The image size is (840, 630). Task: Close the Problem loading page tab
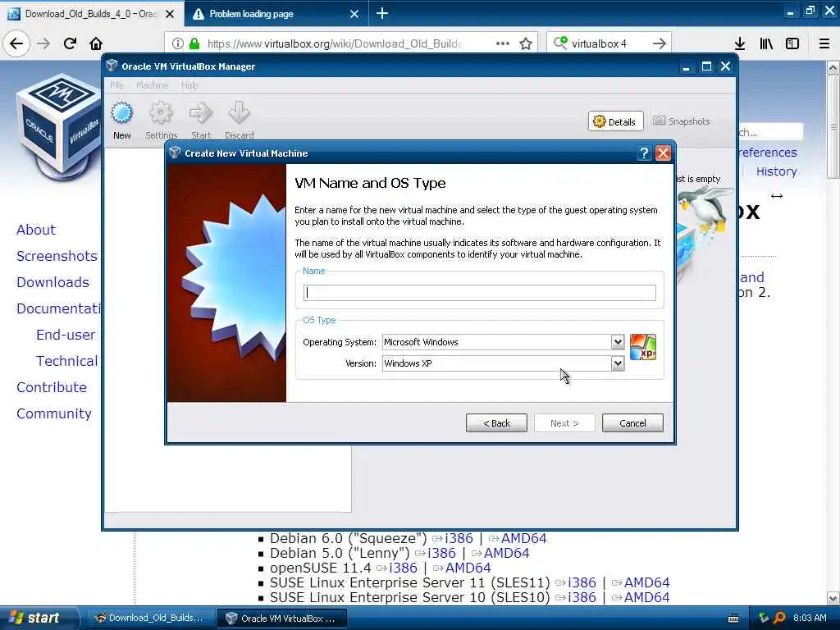coord(354,14)
